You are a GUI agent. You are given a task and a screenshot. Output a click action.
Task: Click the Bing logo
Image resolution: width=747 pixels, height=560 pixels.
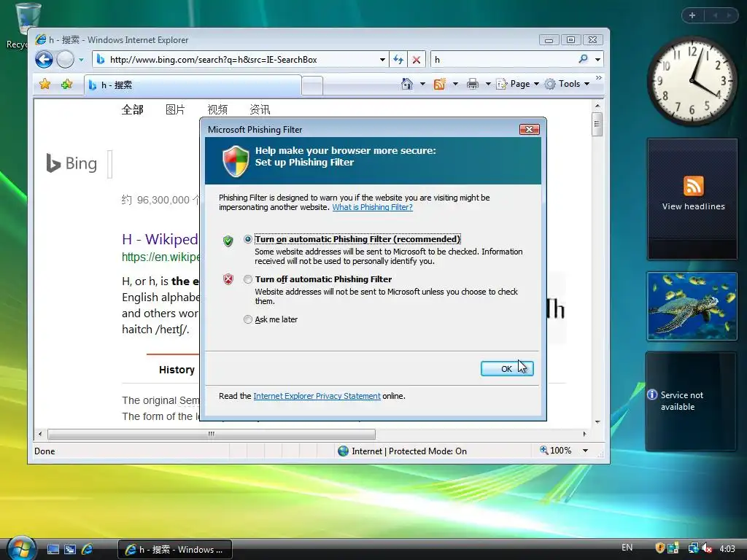(x=71, y=163)
